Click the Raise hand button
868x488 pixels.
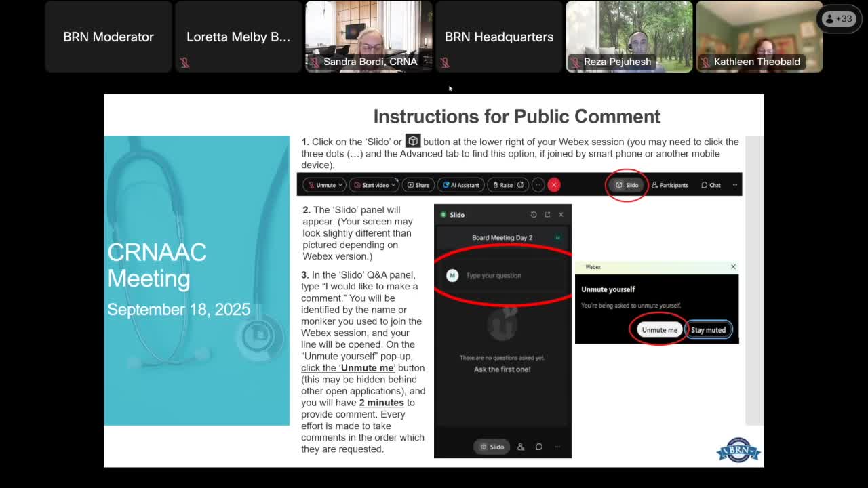tap(502, 185)
